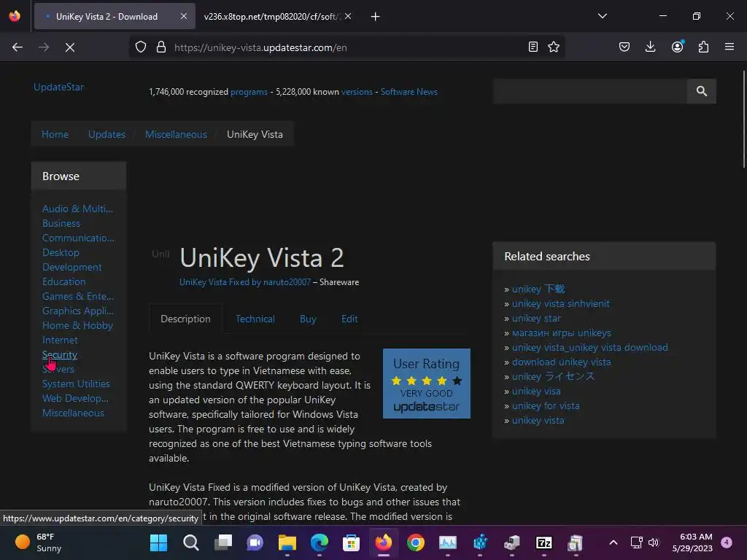
Task: Browse the Business category
Action: [61, 223]
